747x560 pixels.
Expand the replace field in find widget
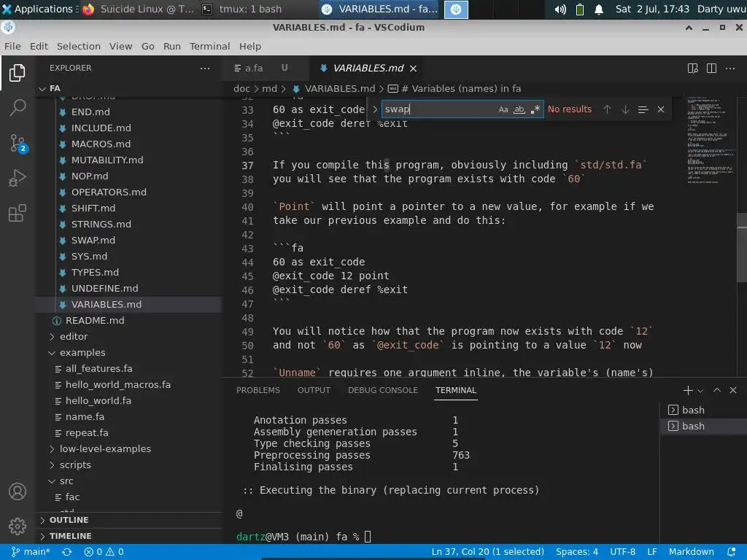click(x=375, y=109)
